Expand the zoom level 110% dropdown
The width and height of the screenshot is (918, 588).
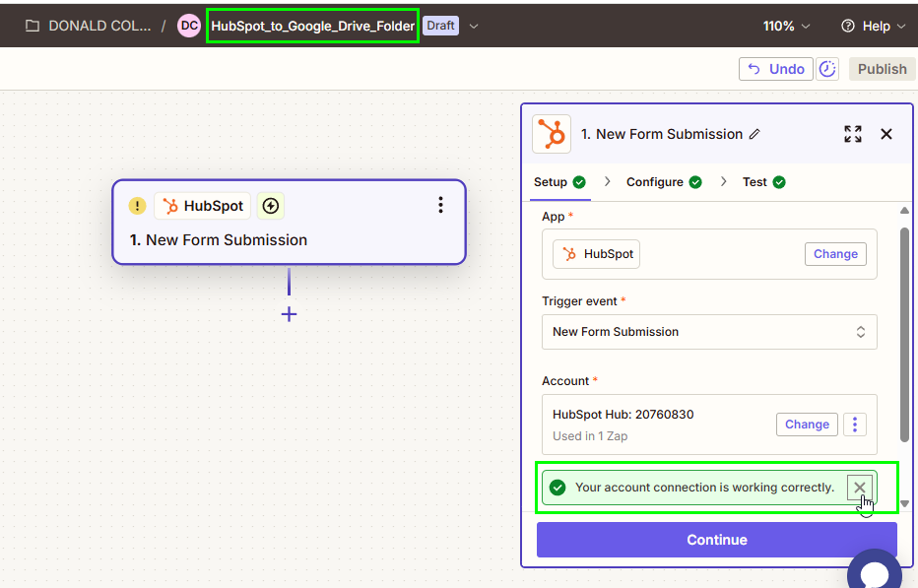point(786,26)
